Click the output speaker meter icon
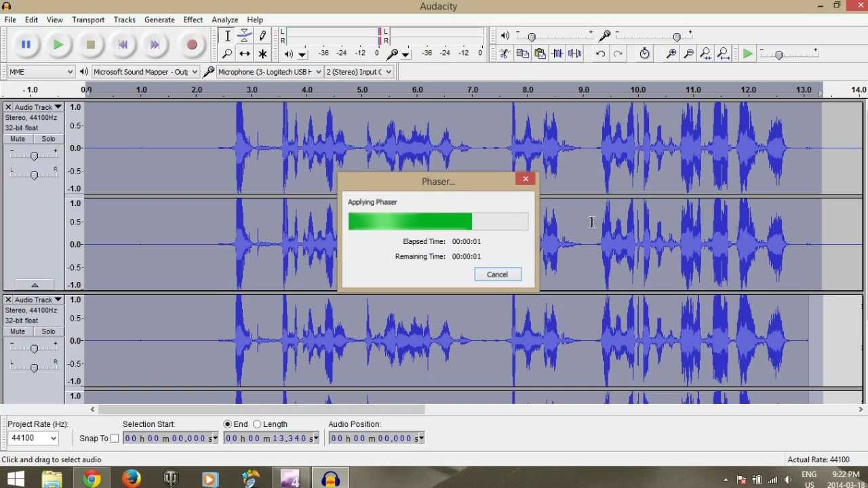 (289, 54)
